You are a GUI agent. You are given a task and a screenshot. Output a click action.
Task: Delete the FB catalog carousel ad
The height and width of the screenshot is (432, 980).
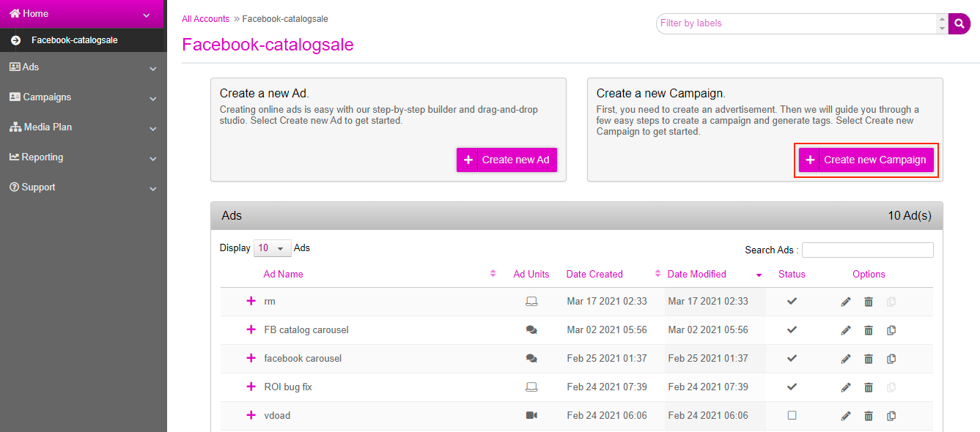coord(869,330)
